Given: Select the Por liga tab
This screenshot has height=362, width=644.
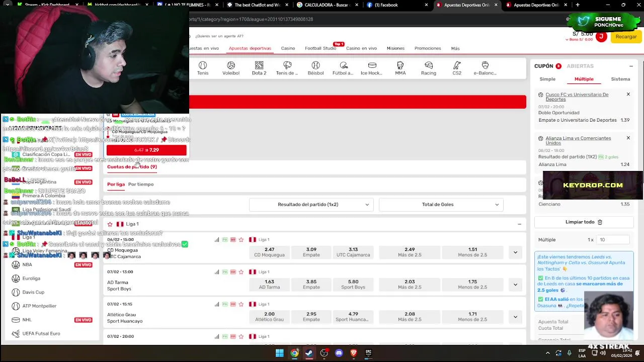Looking at the screenshot, I should [x=116, y=184].
